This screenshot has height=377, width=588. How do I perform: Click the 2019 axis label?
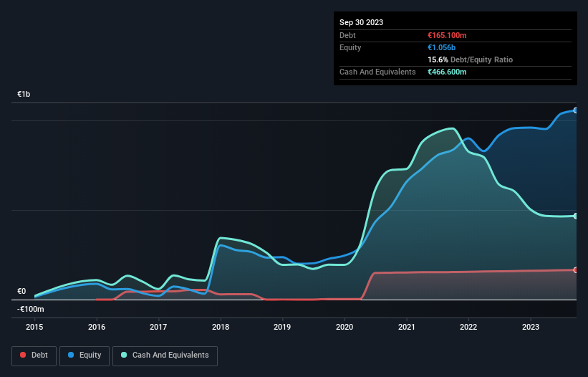pos(282,327)
